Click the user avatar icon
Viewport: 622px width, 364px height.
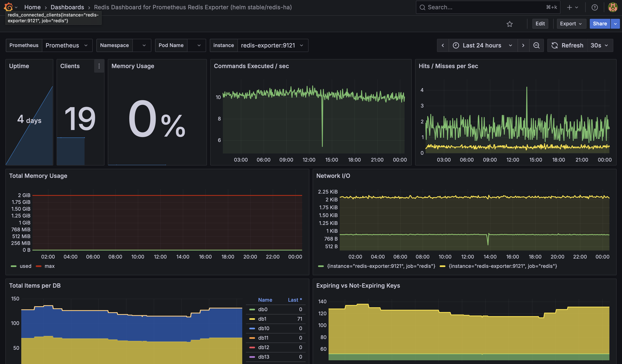click(613, 7)
